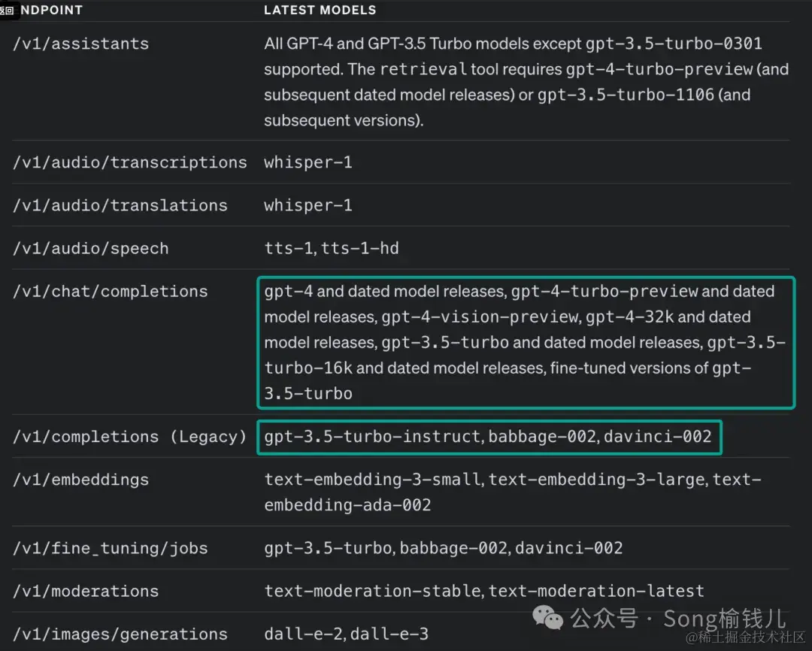This screenshot has height=651, width=812.
Task: Select the /v1/images/generations endpoint cell
Action: point(120,634)
